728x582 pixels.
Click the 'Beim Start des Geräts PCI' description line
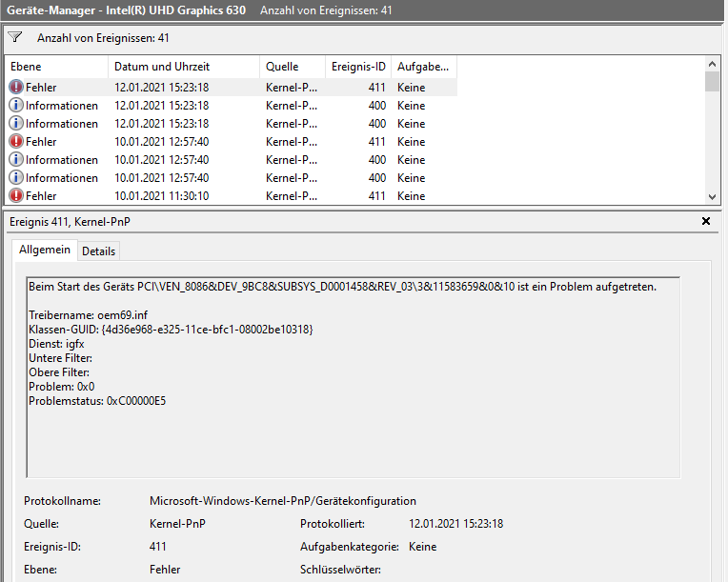[343, 287]
